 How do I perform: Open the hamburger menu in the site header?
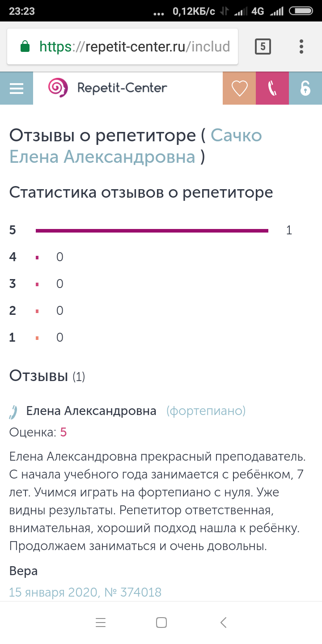(x=17, y=88)
